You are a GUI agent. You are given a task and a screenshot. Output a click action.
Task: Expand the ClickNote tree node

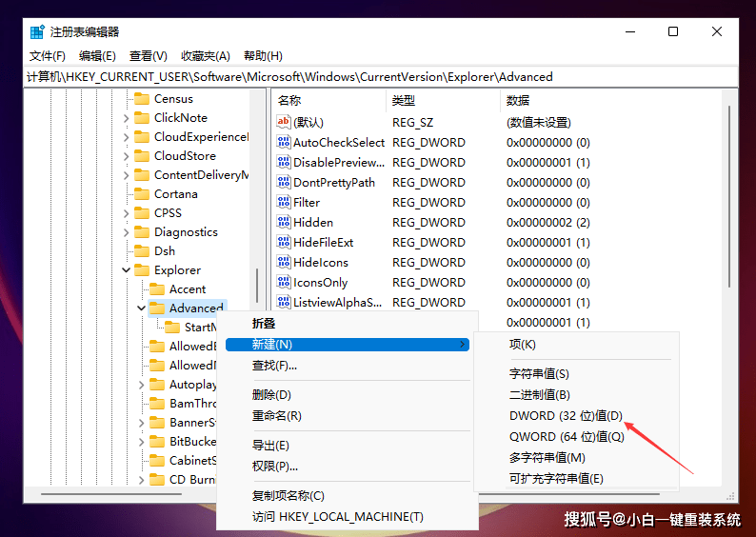point(126,118)
